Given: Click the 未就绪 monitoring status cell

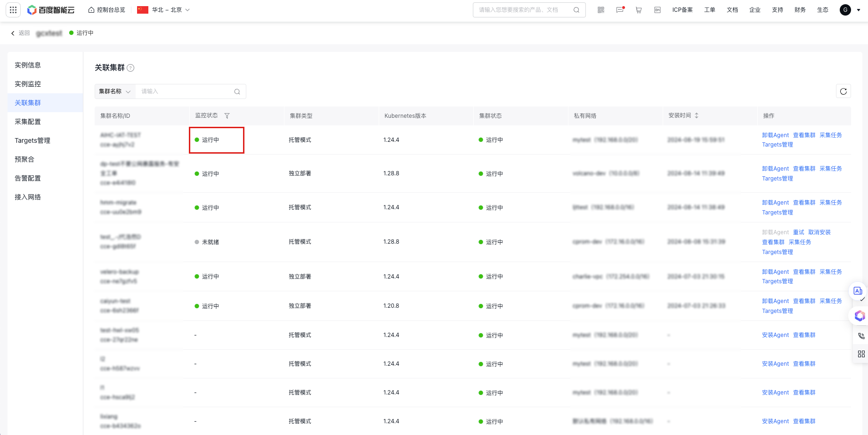Looking at the screenshot, I should (207, 242).
